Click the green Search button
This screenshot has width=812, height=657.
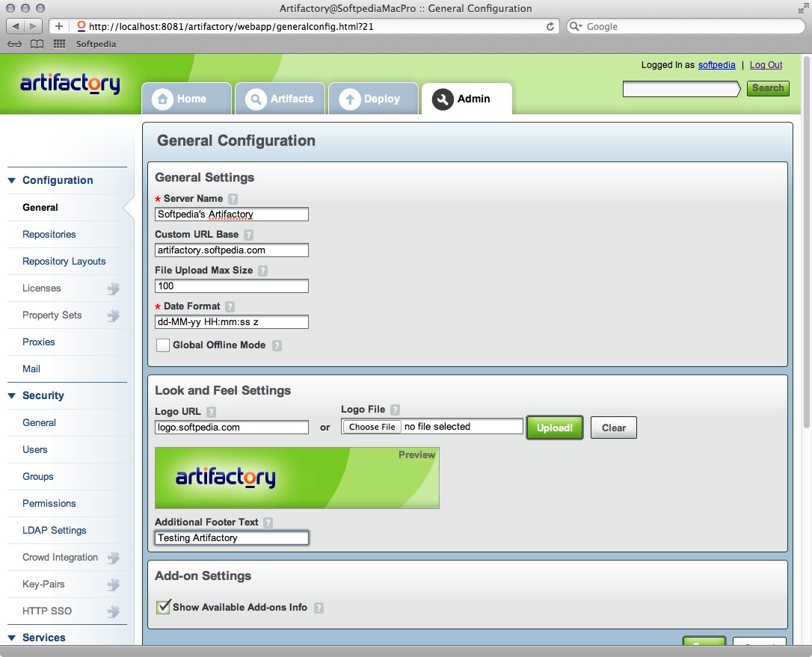coord(768,88)
